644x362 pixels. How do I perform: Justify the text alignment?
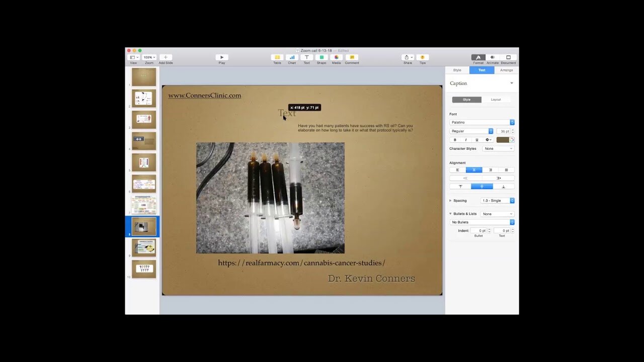coord(506,170)
